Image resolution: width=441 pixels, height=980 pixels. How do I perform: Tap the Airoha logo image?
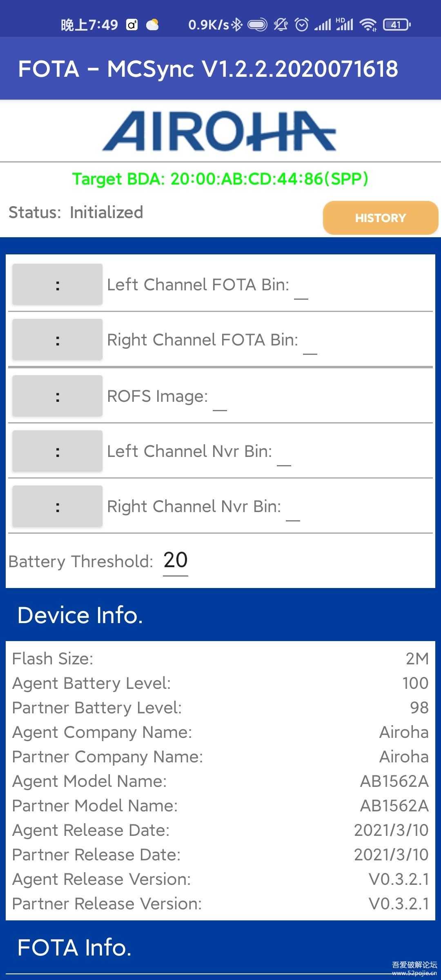[x=219, y=131]
